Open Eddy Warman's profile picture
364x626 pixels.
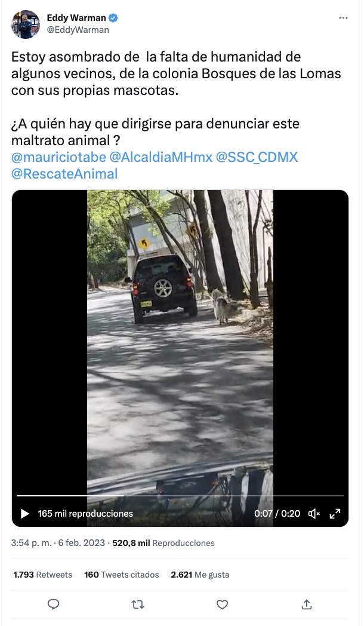26,24
